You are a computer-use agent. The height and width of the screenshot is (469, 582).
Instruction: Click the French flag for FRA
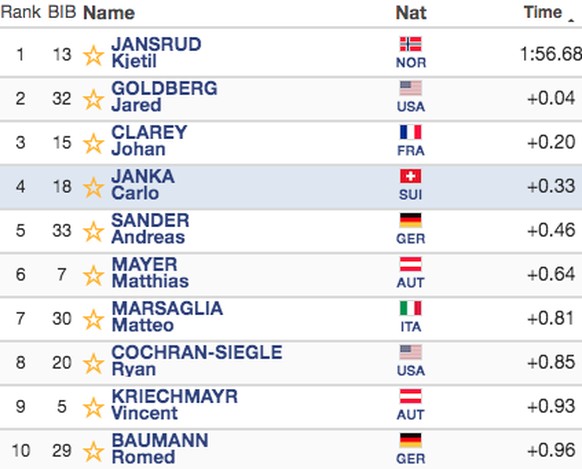[x=411, y=132]
